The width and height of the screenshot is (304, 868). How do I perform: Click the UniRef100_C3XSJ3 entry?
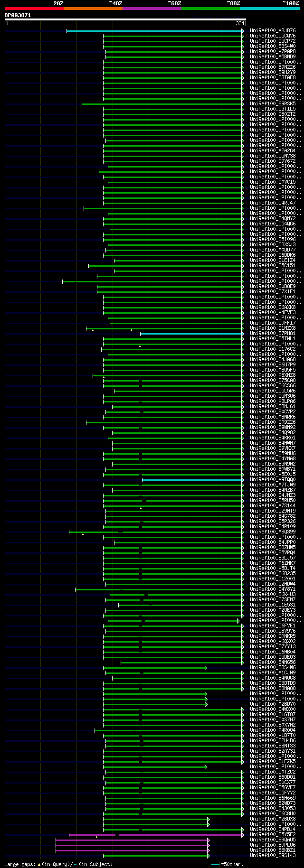tap(273, 245)
